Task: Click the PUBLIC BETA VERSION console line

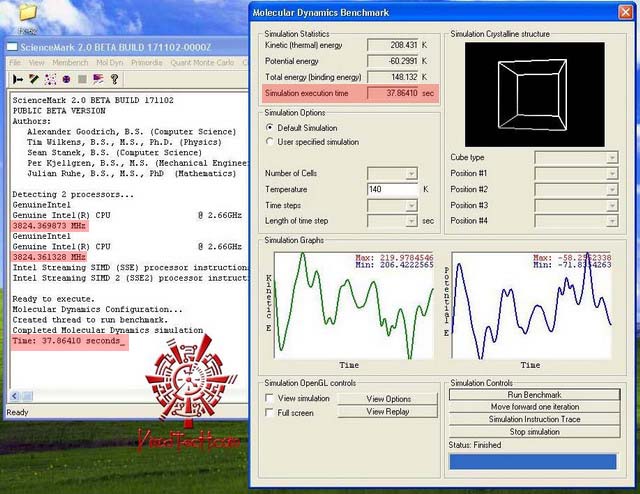Action: click(59, 111)
